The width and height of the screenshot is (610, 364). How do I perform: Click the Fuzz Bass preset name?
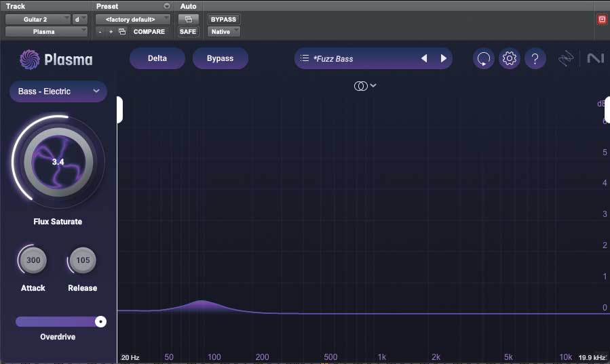pos(333,59)
